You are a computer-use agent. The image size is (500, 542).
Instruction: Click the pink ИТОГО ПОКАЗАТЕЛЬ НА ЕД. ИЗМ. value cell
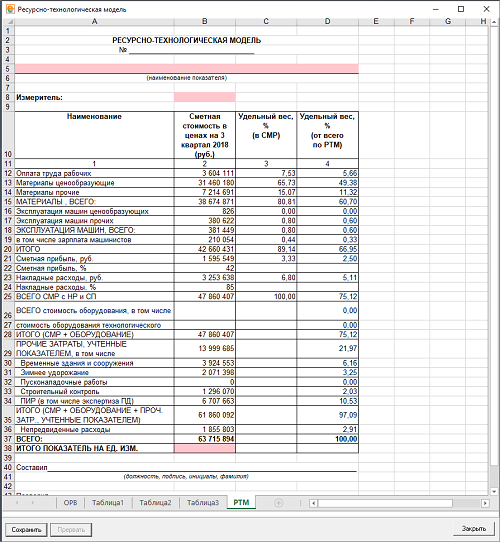(x=205, y=448)
